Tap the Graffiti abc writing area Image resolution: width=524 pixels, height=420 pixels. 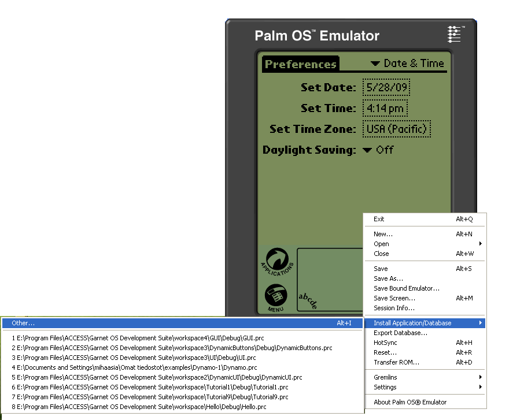coord(330,280)
